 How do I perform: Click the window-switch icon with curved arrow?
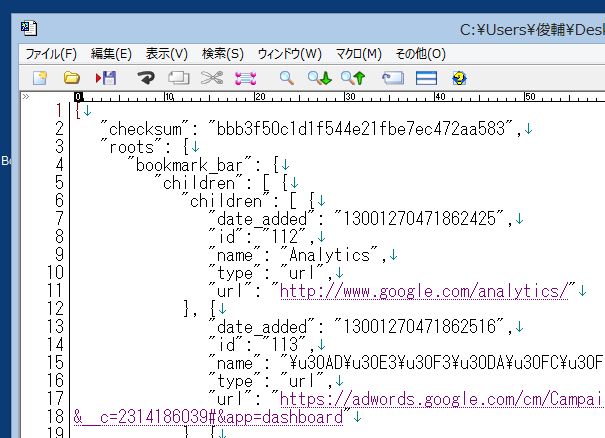click(x=393, y=78)
